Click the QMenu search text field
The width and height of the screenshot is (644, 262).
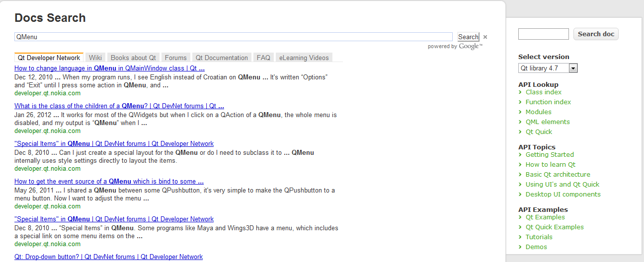(234, 37)
